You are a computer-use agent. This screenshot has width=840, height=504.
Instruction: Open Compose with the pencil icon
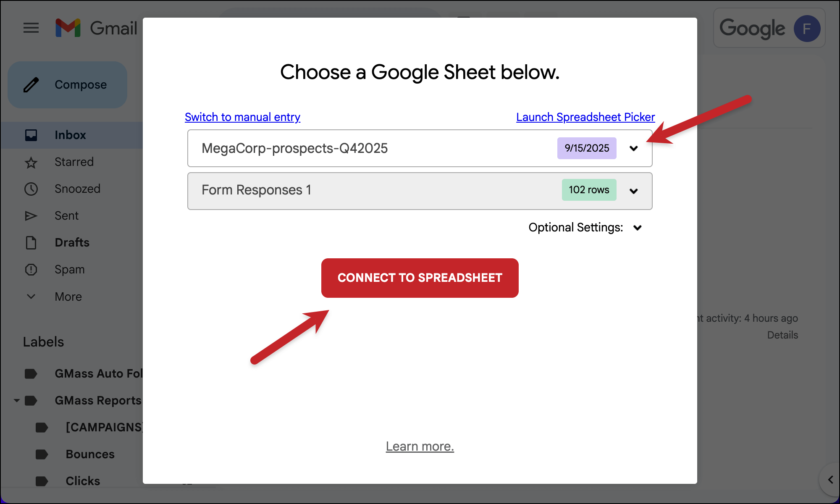[x=30, y=84]
